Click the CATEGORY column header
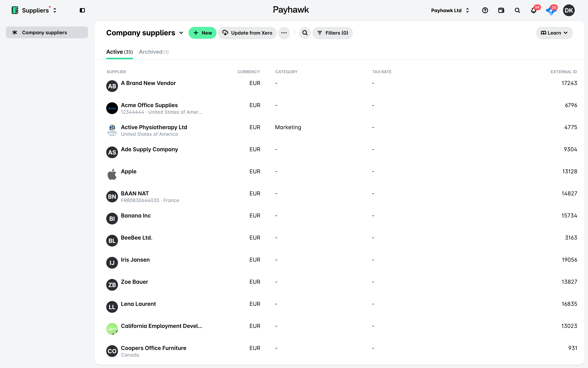 [286, 72]
